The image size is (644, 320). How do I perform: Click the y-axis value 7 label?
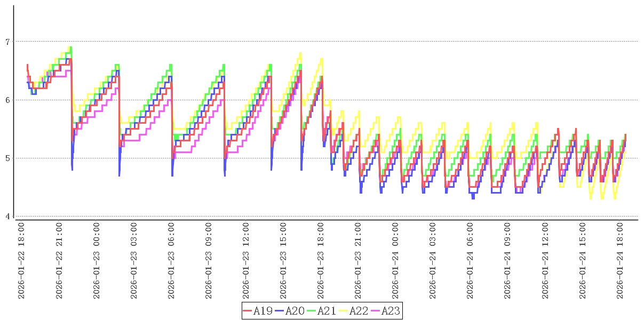point(7,42)
